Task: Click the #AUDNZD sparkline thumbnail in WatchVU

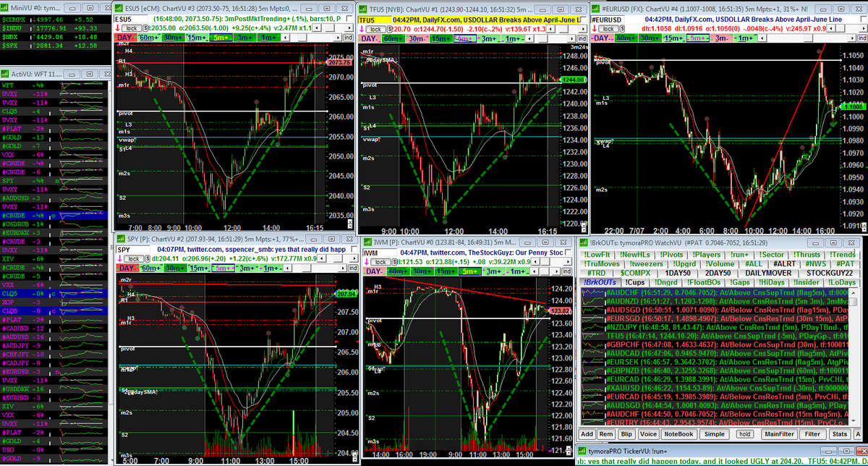Action: [x=593, y=302]
